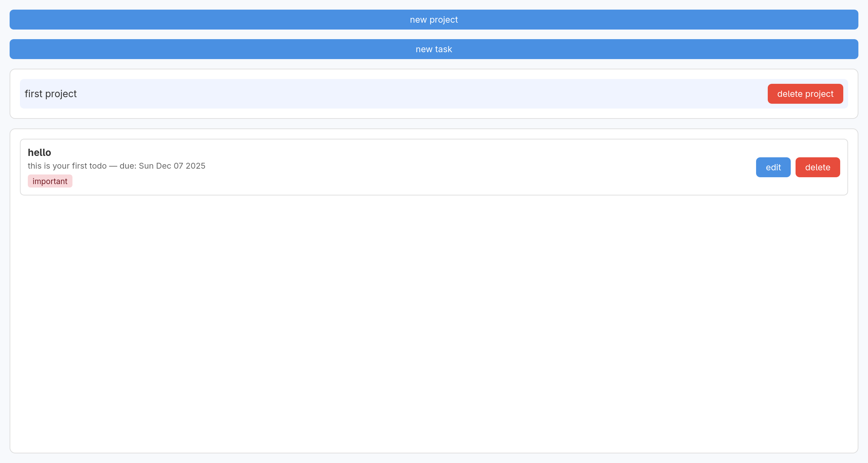Click the important priority tag
Image resolution: width=868 pixels, height=463 pixels.
[50, 181]
